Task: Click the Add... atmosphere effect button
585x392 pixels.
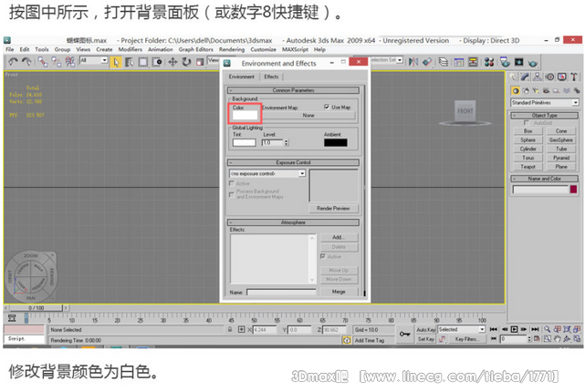Action: pyautogui.click(x=339, y=237)
